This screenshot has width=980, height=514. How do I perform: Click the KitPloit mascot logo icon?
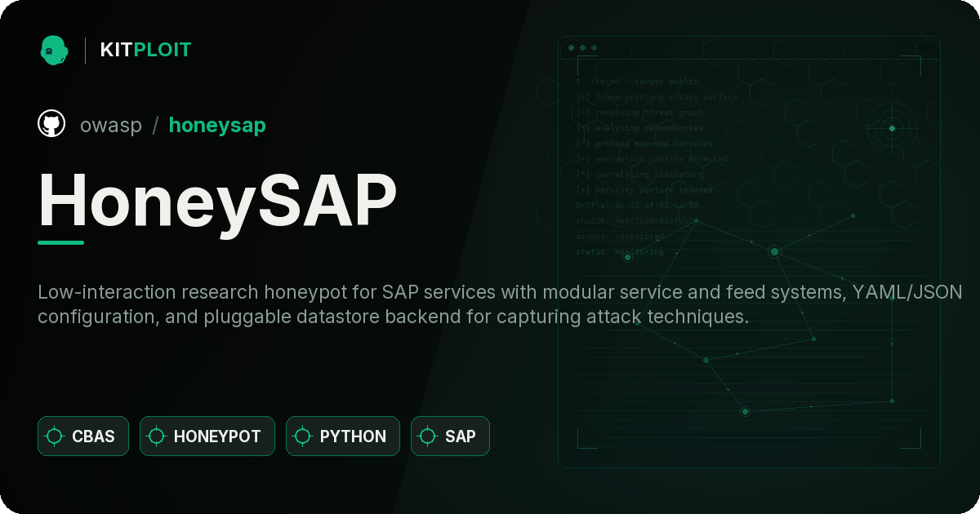(x=54, y=50)
